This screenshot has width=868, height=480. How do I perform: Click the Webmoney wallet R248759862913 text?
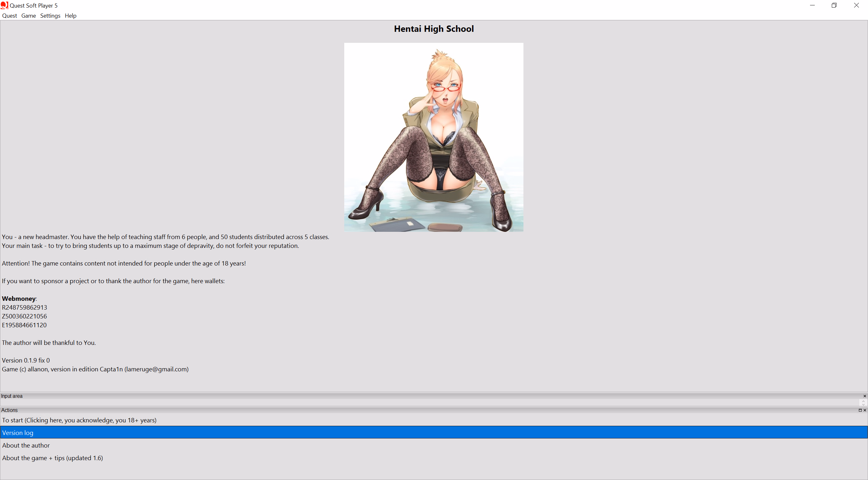point(25,307)
